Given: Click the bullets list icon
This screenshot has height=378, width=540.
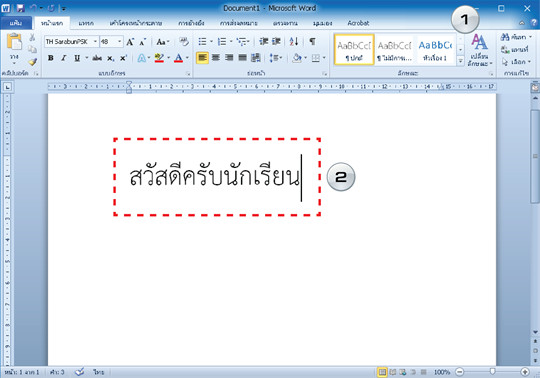Looking at the screenshot, I should [202, 42].
